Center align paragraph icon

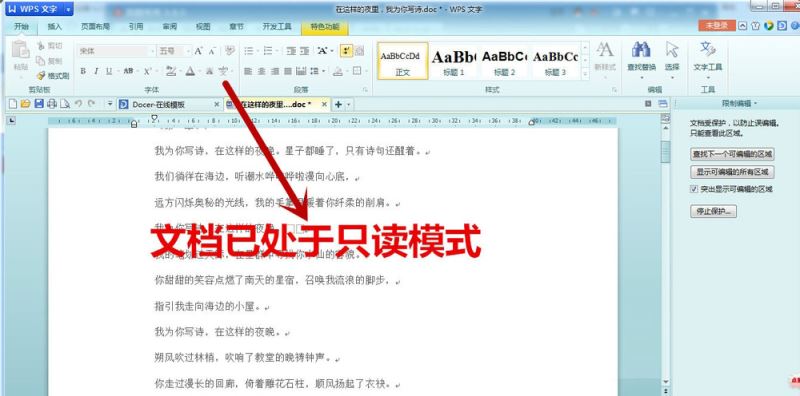pyautogui.click(x=262, y=71)
